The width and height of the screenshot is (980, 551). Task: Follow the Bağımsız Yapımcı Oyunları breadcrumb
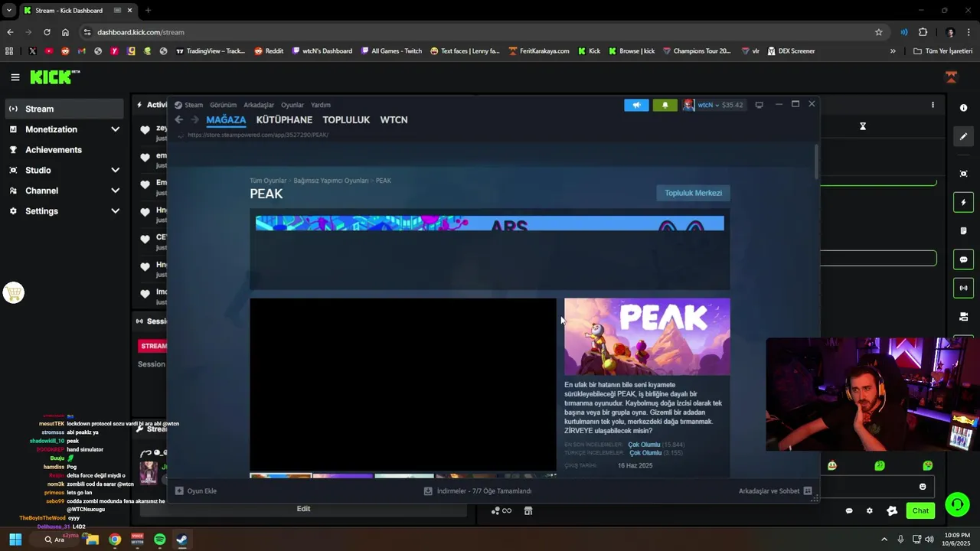pyautogui.click(x=331, y=181)
